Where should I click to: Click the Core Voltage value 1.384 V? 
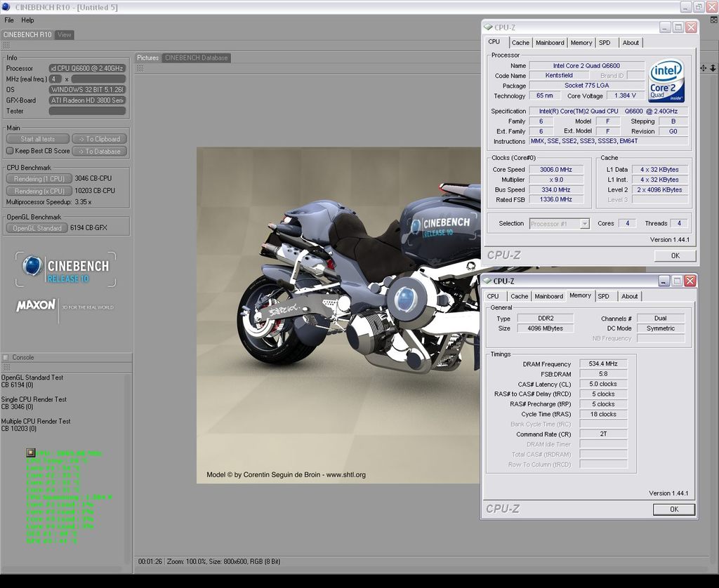pos(624,96)
